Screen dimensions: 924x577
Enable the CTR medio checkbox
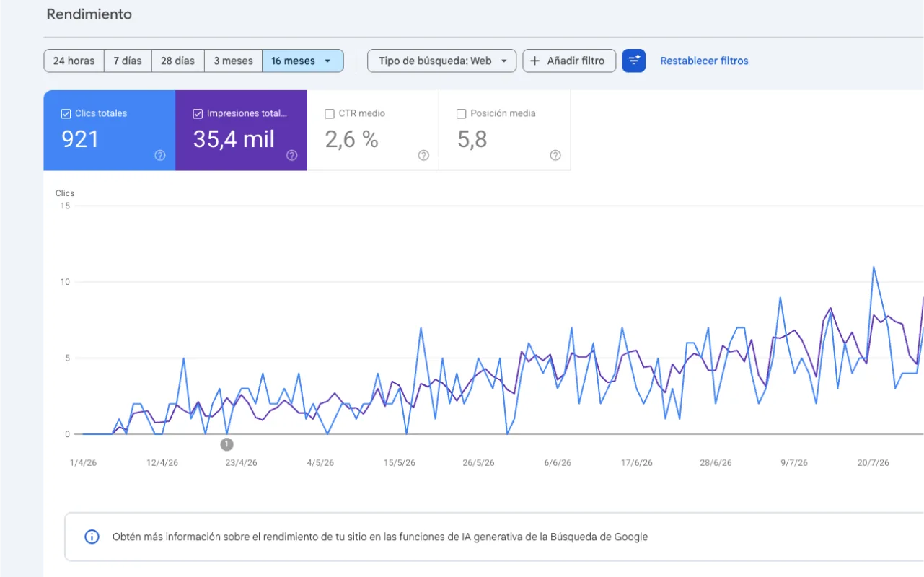(x=330, y=113)
